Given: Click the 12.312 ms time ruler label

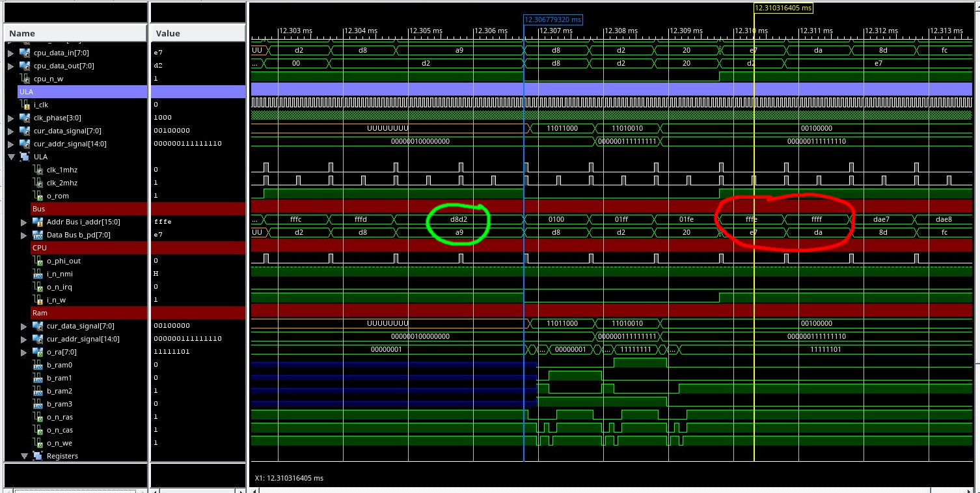Looking at the screenshot, I should pos(880,31).
